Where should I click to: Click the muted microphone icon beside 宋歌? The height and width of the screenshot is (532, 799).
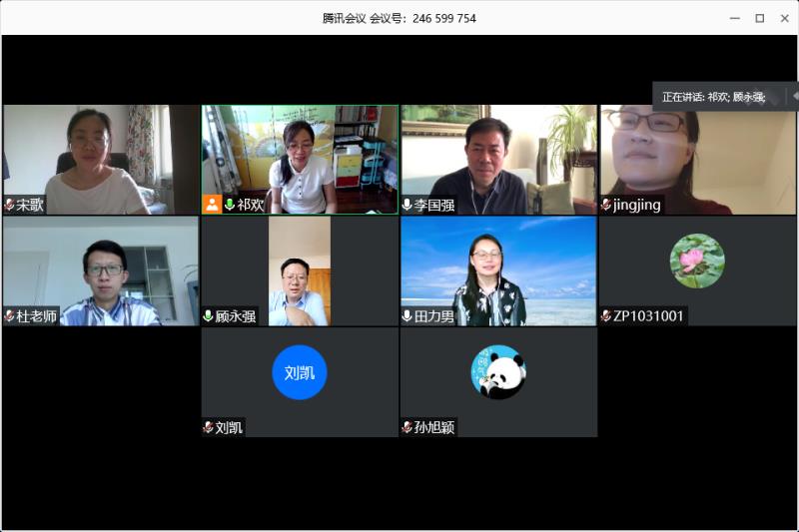point(10,205)
